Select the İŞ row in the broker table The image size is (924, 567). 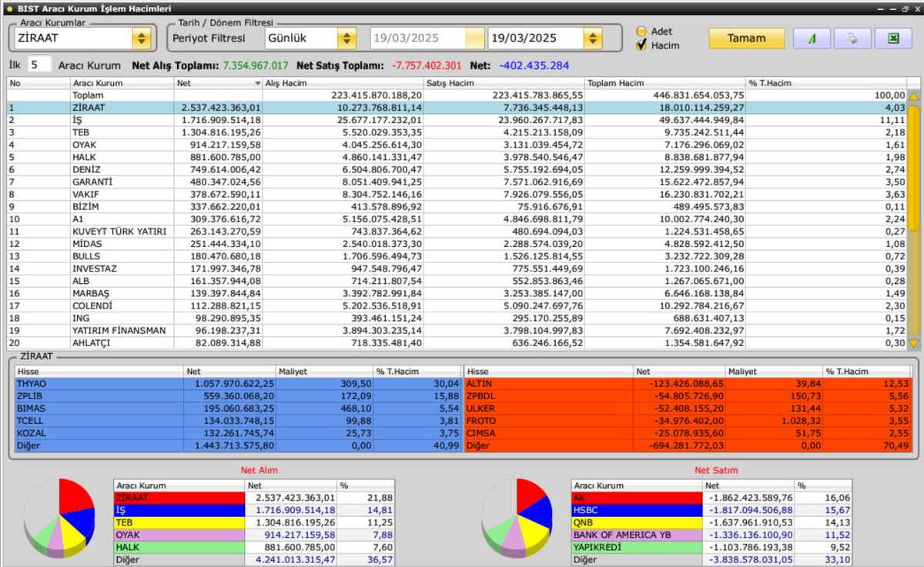coord(457,120)
